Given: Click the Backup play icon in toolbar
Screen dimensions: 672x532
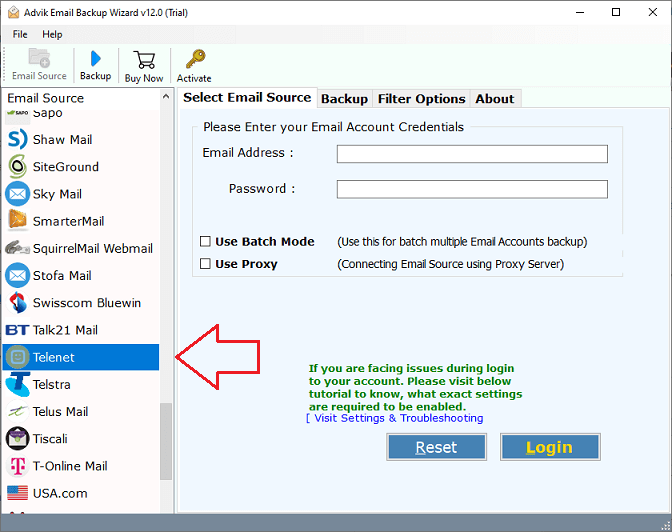Looking at the screenshot, I should [96, 59].
